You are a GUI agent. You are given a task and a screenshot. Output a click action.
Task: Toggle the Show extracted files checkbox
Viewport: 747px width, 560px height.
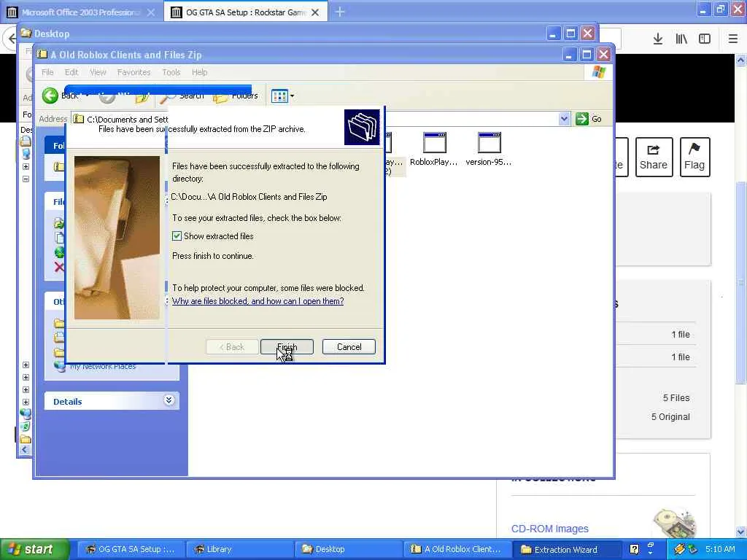[x=177, y=236]
